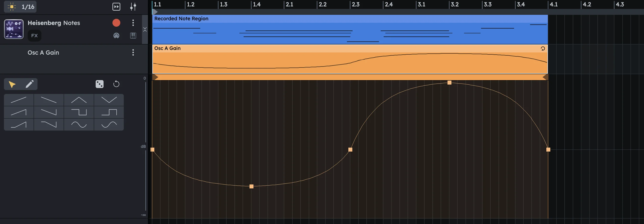
Task: Click the dice randomize icon
Action: pos(99,84)
